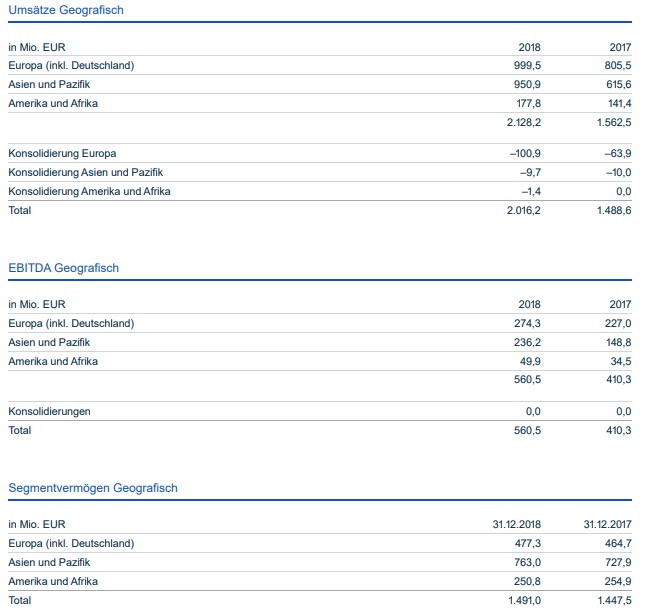Select the EBITDA Europa value 274,3
Image resolution: width=655 pixels, height=614 pixels.
pos(527,323)
